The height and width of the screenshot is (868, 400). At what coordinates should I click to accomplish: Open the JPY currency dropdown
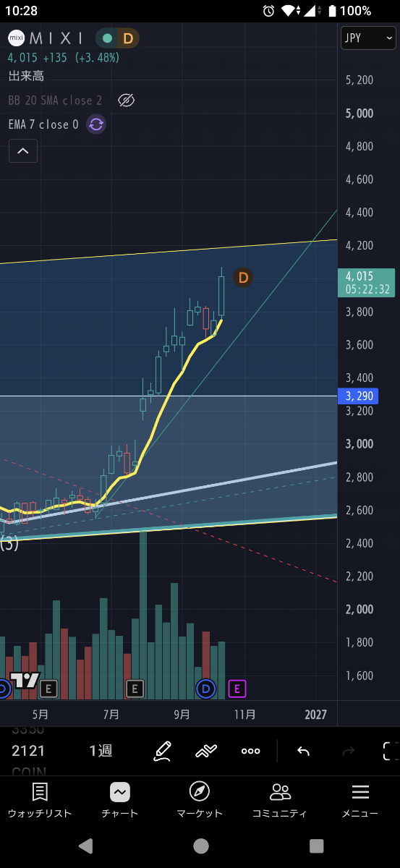(369, 38)
